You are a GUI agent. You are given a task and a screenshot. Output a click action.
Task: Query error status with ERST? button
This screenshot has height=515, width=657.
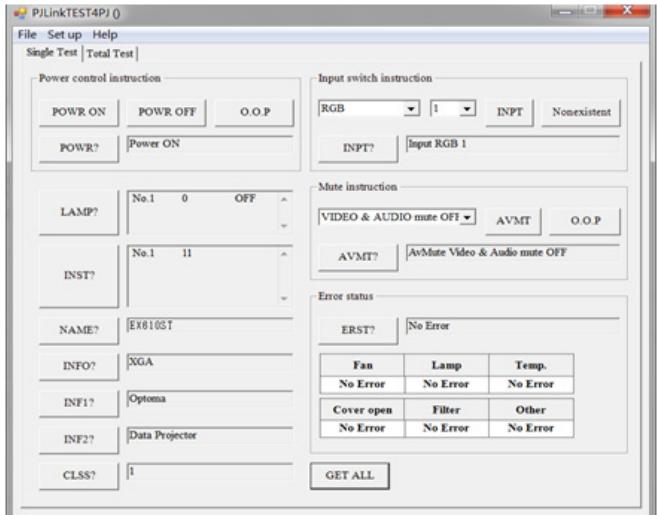(x=358, y=330)
